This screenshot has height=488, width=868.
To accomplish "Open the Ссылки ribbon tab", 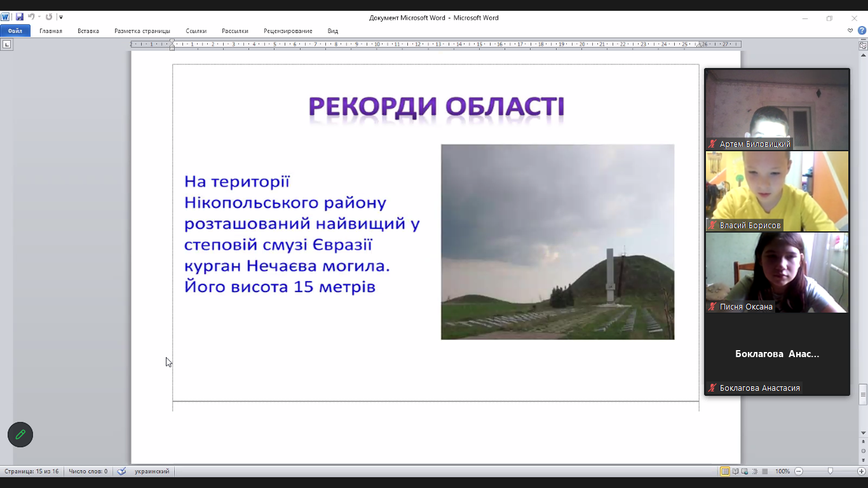I will [196, 30].
